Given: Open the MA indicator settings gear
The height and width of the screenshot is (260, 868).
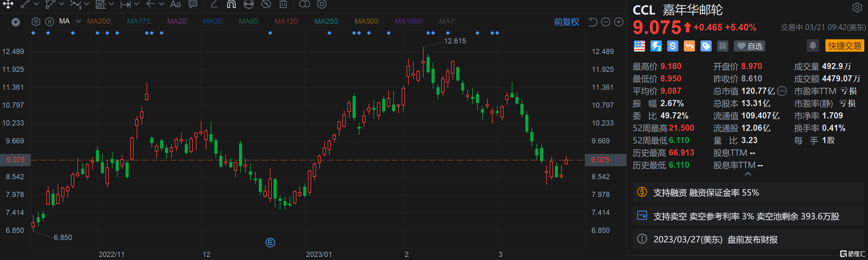Looking at the screenshot, I should click(36, 22).
